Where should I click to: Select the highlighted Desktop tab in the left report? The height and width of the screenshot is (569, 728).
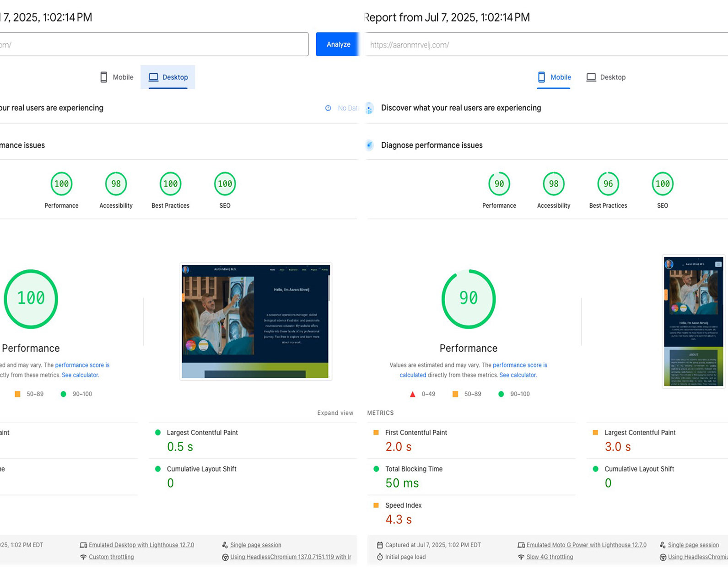tap(168, 77)
